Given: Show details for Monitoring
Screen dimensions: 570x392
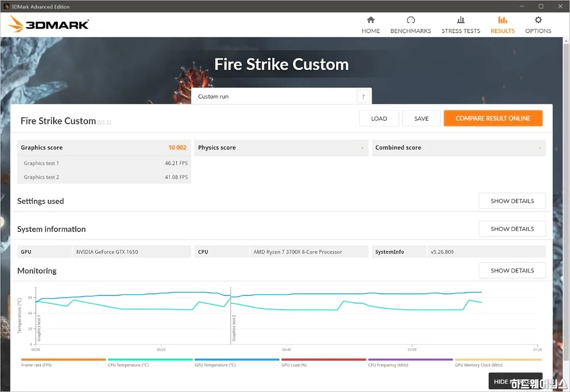Looking at the screenshot, I should 512,271.
